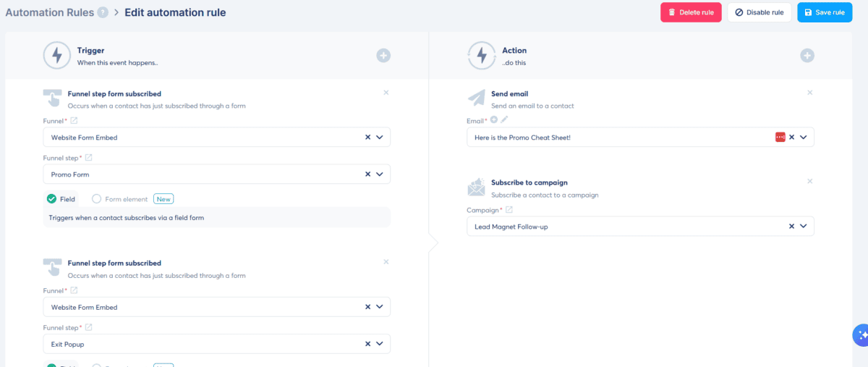Remove the Send email action

tap(809, 93)
